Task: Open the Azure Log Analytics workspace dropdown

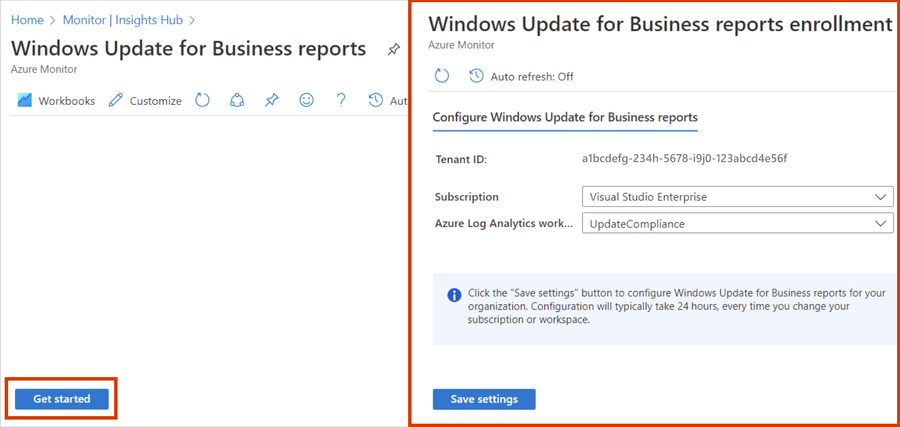Action: click(x=738, y=224)
